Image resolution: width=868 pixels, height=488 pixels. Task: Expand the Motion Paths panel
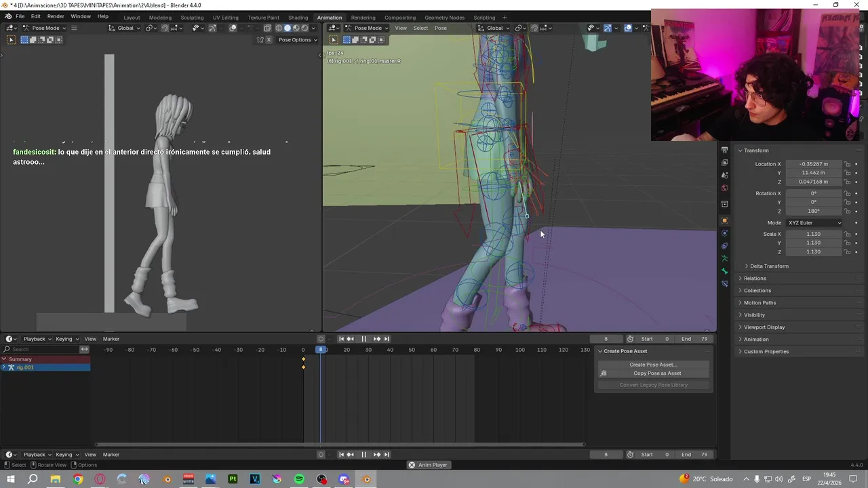coord(759,303)
